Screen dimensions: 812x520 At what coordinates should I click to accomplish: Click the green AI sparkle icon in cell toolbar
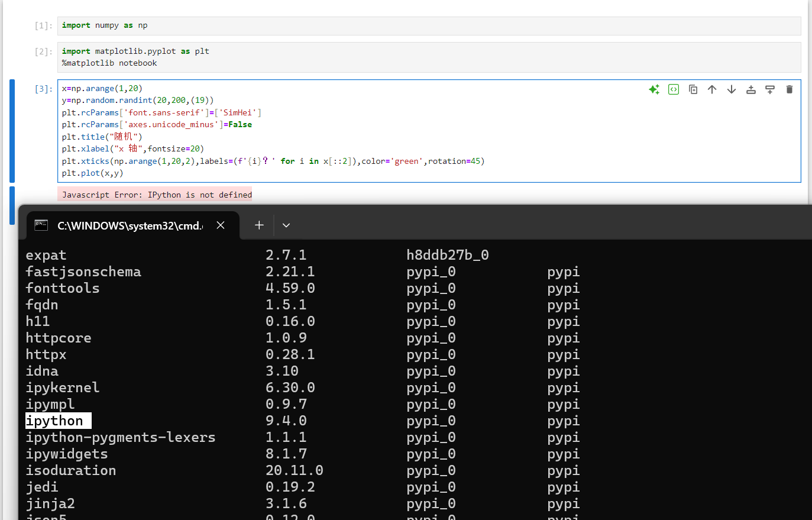(x=654, y=89)
